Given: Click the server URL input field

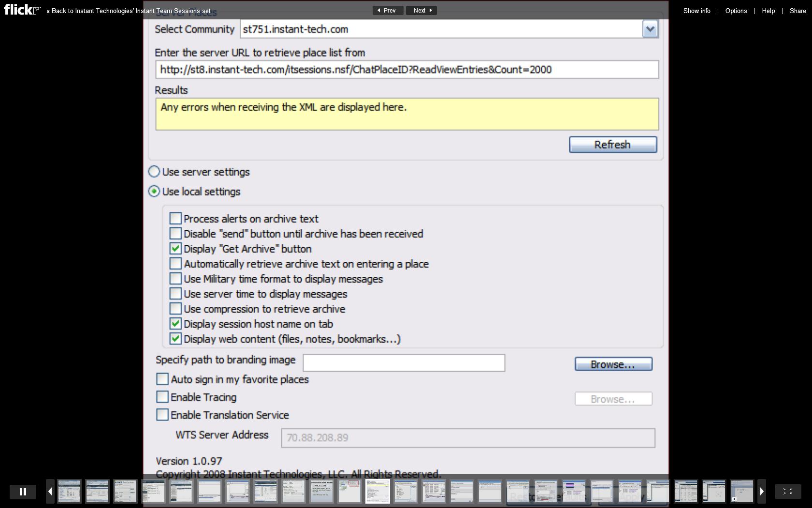Looking at the screenshot, I should [x=407, y=70].
